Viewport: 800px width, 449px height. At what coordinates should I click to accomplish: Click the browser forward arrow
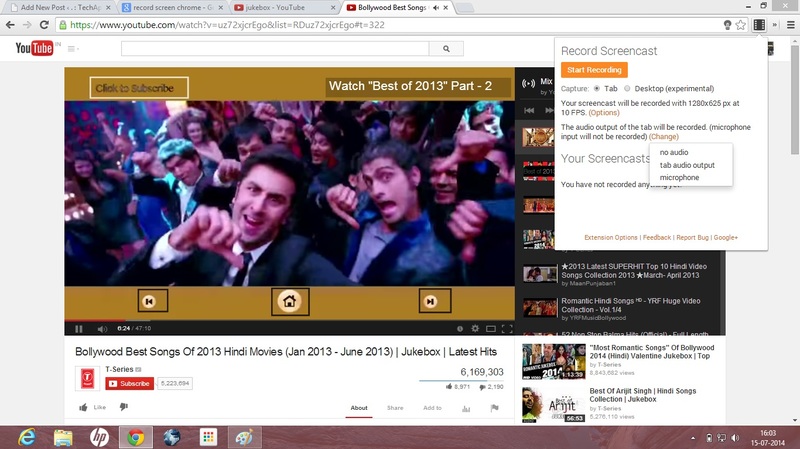click(27, 24)
